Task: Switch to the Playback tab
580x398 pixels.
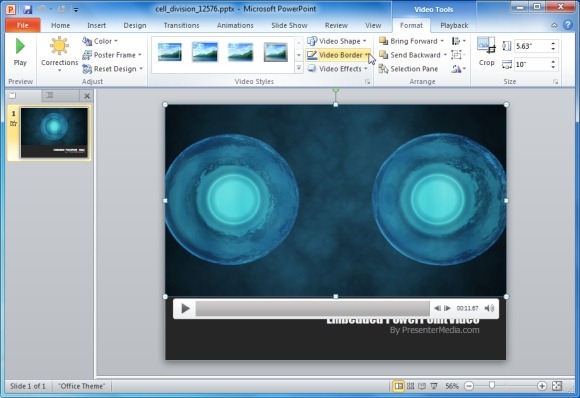Action: pyautogui.click(x=454, y=26)
